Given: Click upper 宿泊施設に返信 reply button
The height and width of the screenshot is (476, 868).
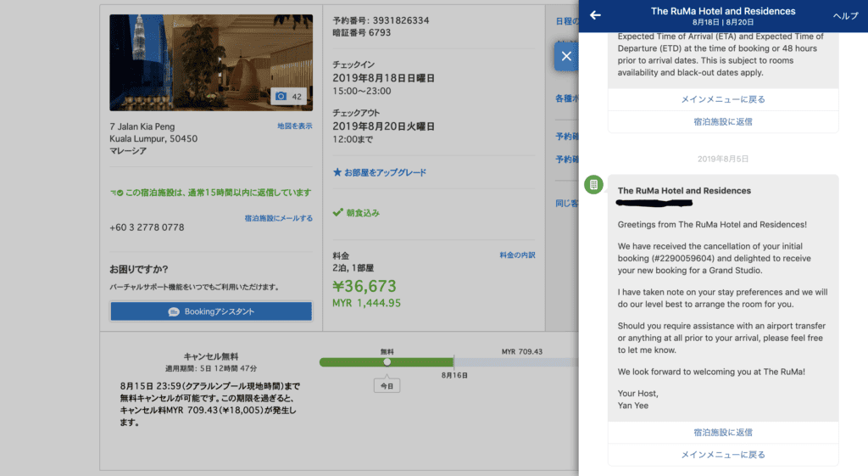Looking at the screenshot, I should 723,122.
